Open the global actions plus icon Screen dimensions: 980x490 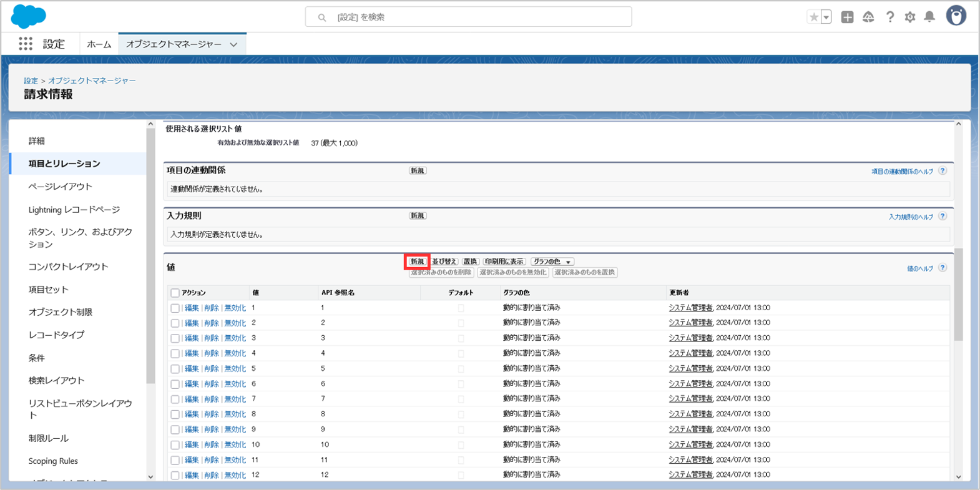pos(847,17)
